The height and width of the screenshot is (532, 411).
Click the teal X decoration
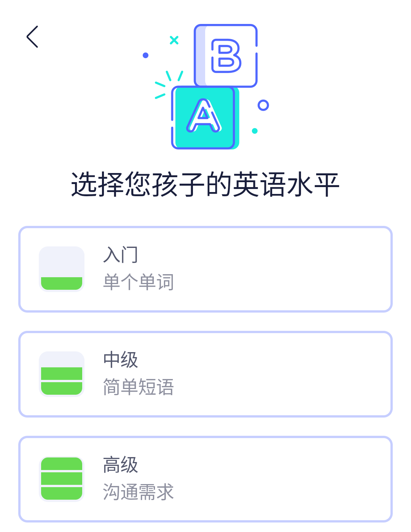pyautogui.click(x=174, y=40)
